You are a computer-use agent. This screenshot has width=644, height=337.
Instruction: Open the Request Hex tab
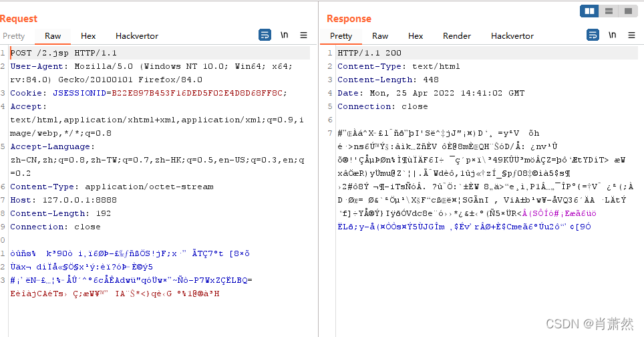(x=88, y=36)
